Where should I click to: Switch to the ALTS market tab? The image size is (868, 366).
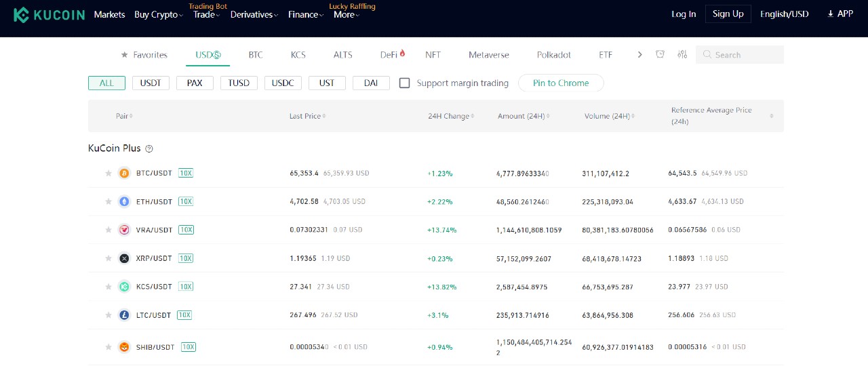tap(343, 55)
